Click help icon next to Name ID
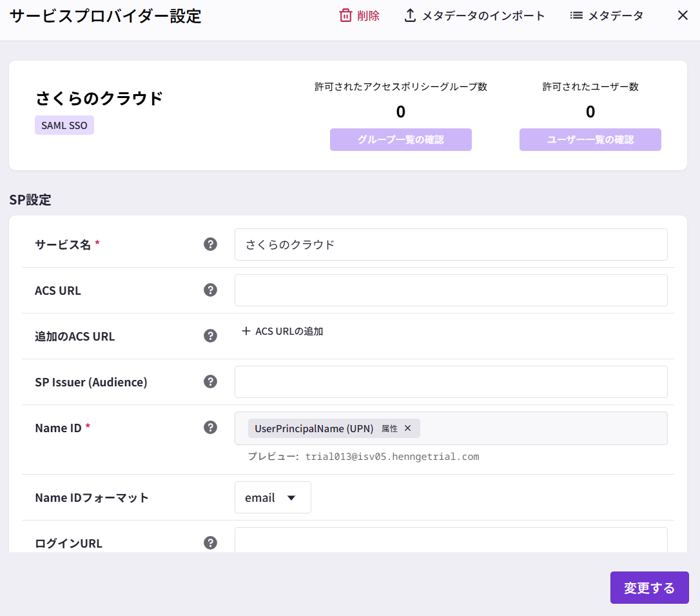Viewport: 700px width, 616px height. coord(210,428)
